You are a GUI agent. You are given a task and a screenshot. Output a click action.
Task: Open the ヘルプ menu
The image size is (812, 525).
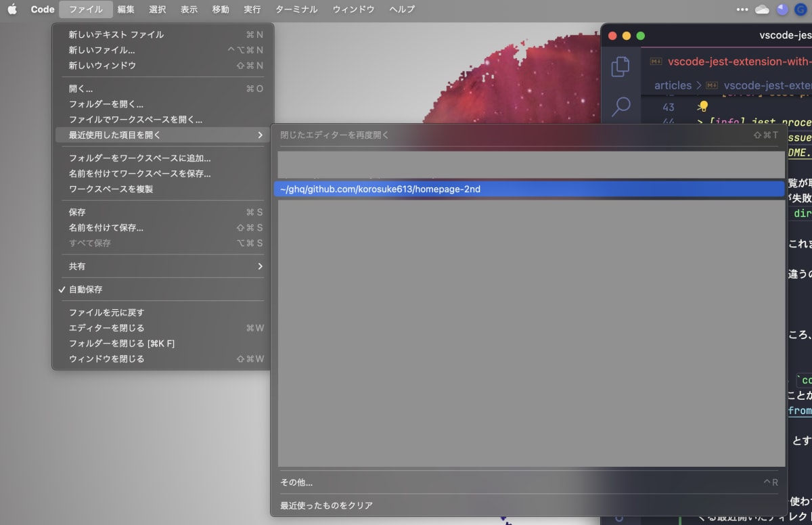[402, 9]
